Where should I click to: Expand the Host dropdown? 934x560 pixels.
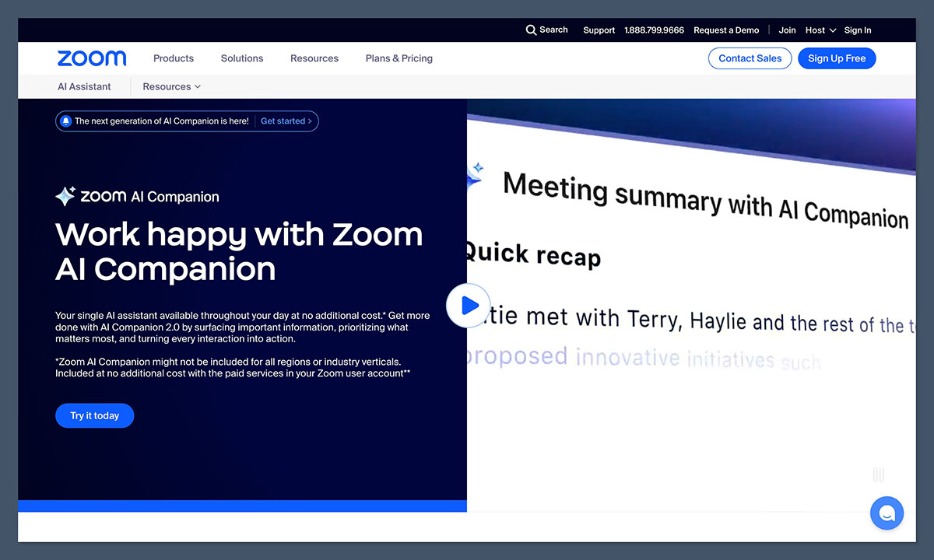[820, 30]
